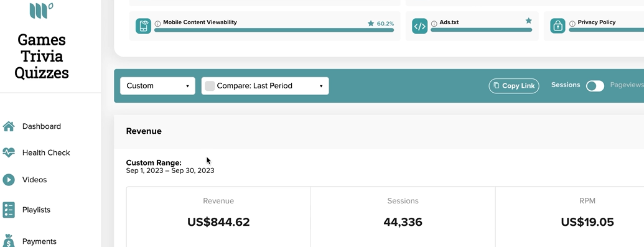The height and width of the screenshot is (247, 644).
Task: Click the Mobile Content Viewability progress bar
Action: coord(274,30)
